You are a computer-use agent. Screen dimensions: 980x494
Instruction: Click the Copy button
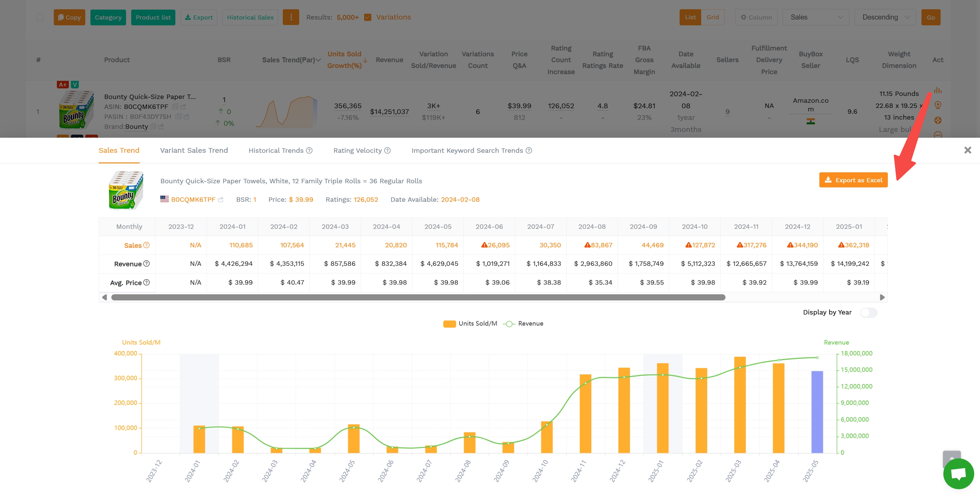[x=69, y=17]
